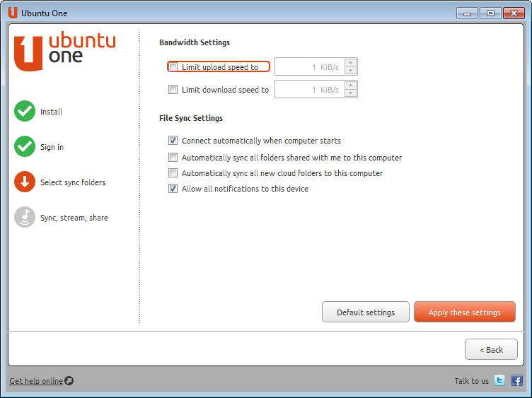Click the Default settings button

tap(366, 312)
